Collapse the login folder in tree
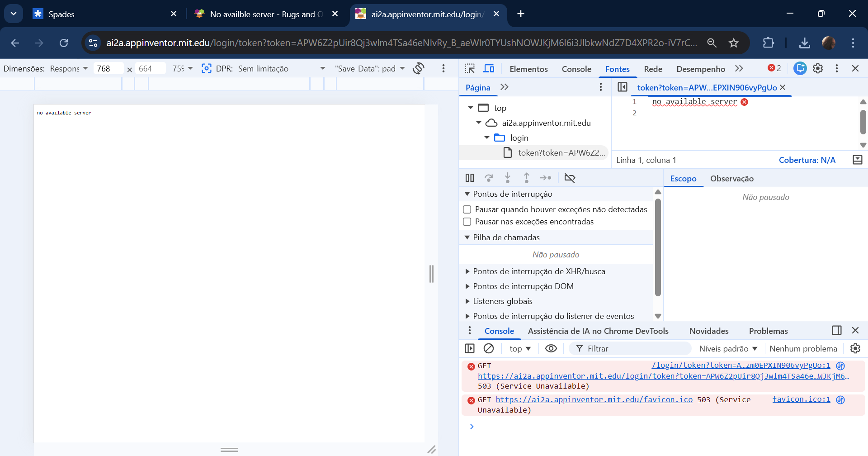This screenshot has width=868, height=456. pos(487,138)
